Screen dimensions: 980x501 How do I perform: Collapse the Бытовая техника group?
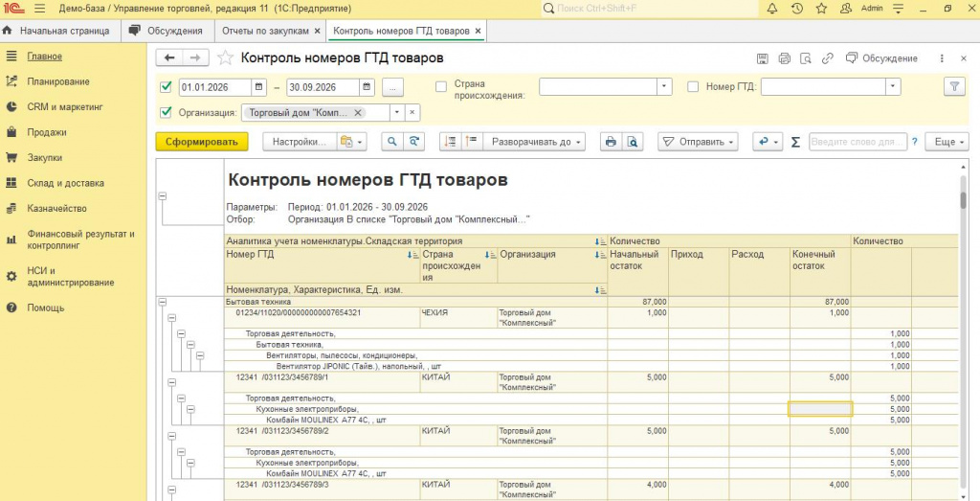[x=163, y=302]
